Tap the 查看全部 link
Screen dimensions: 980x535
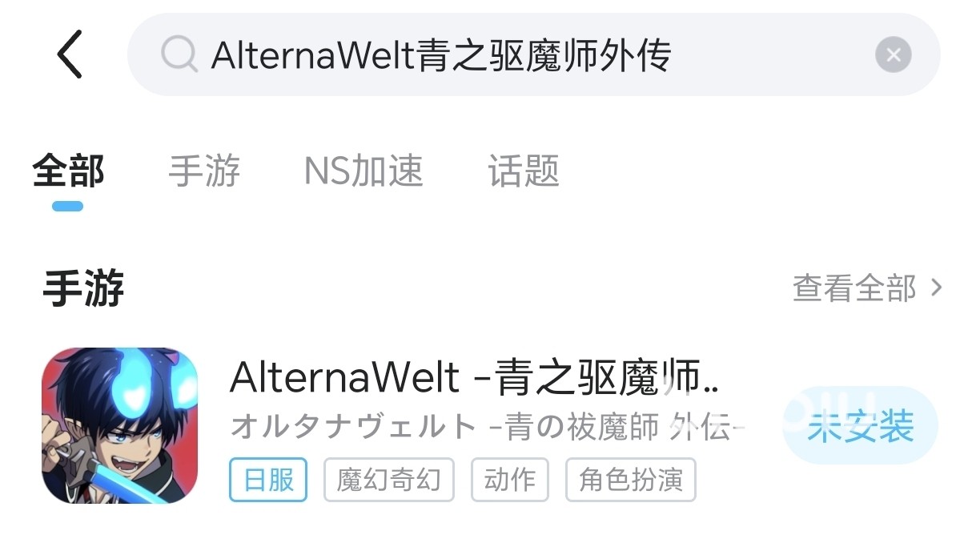click(854, 288)
